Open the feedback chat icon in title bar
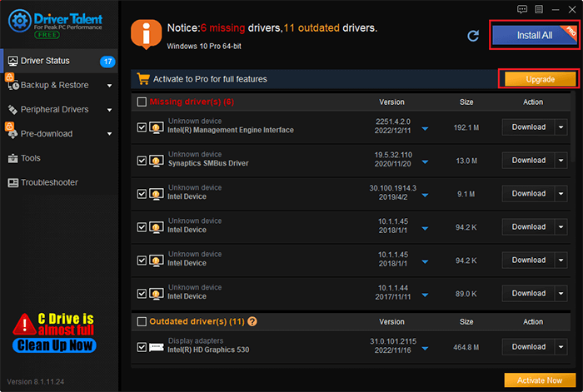This screenshot has width=583, height=392. tap(522, 9)
